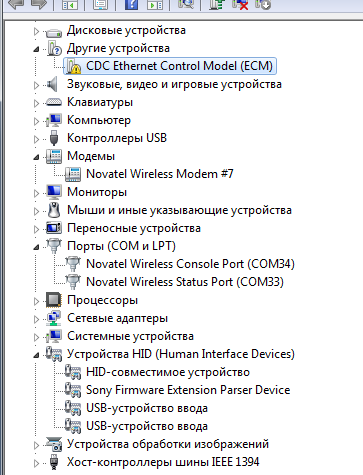363x475 pixels.
Task: Click the keyboard icon of Клавиатуры
Action: (54, 102)
